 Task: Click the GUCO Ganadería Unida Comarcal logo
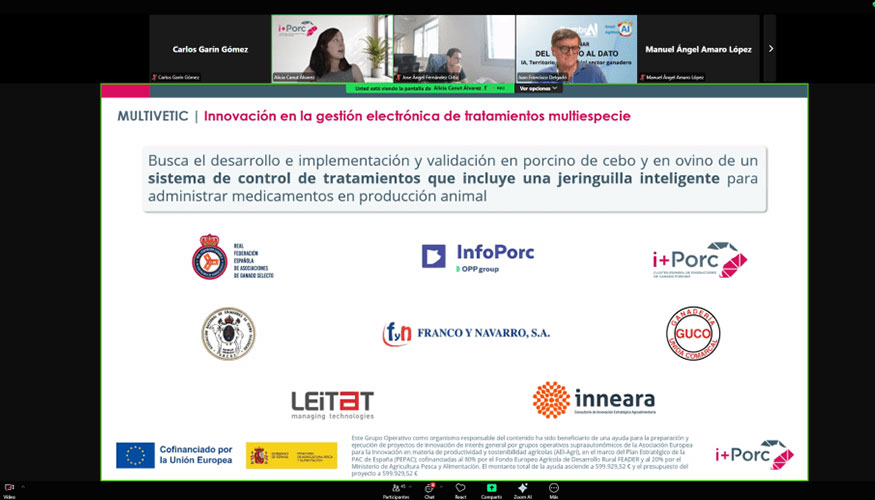[x=693, y=334]
